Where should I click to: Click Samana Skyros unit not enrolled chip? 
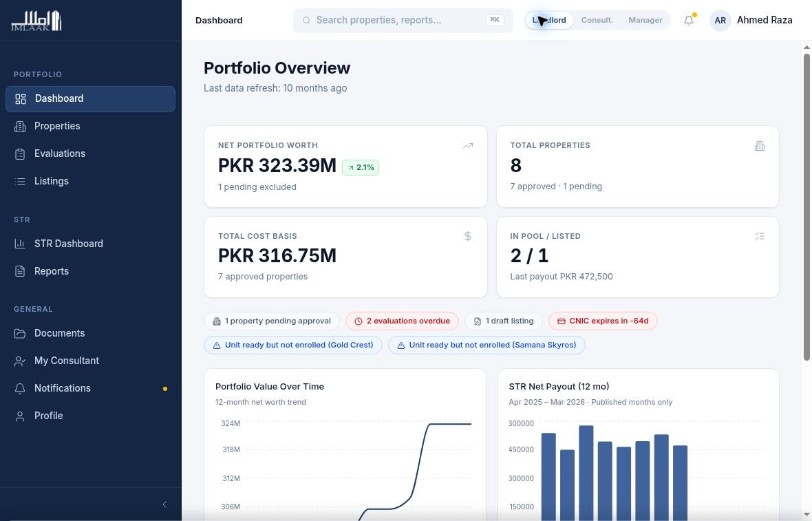(487, 345)
